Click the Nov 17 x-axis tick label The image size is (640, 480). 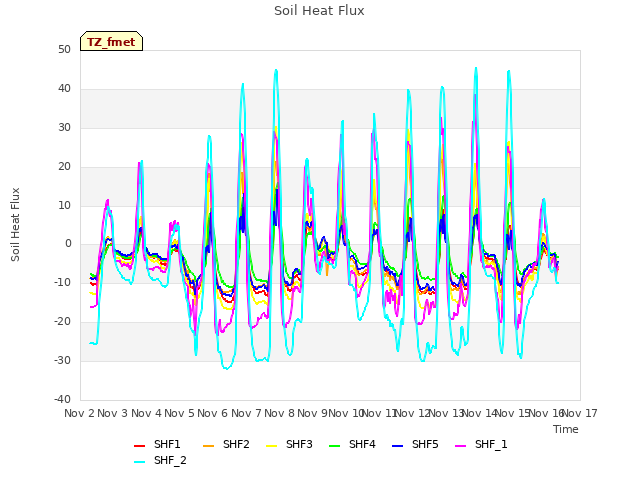[580, 413]
